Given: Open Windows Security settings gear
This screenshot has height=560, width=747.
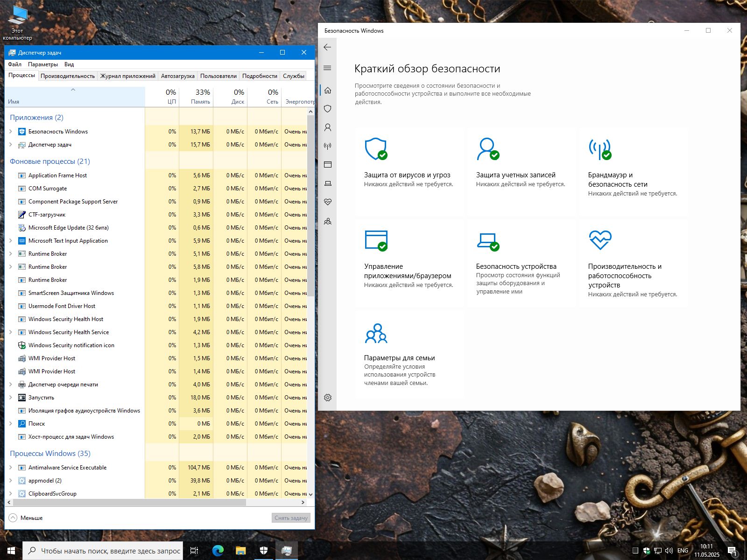Looking at the screenshot, I should tap(327, 398).
